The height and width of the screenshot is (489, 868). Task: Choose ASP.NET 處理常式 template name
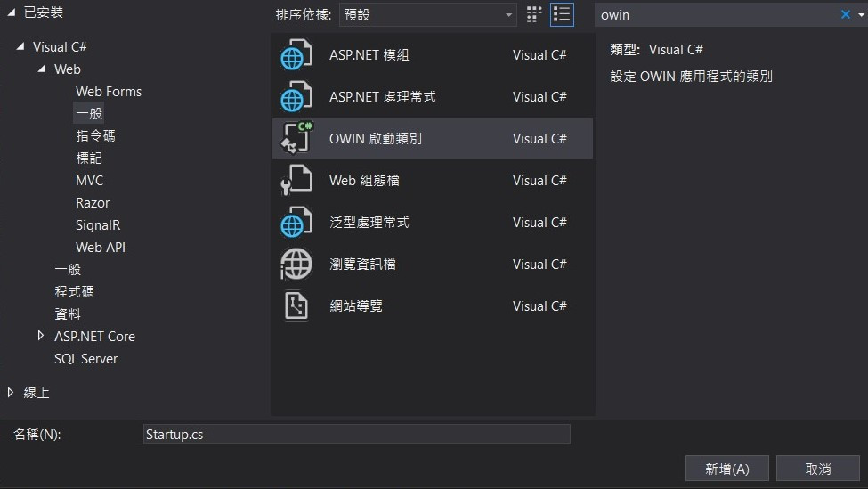383,97
